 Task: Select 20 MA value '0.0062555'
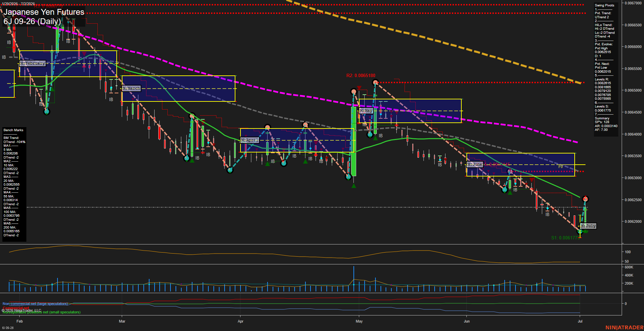11,185
